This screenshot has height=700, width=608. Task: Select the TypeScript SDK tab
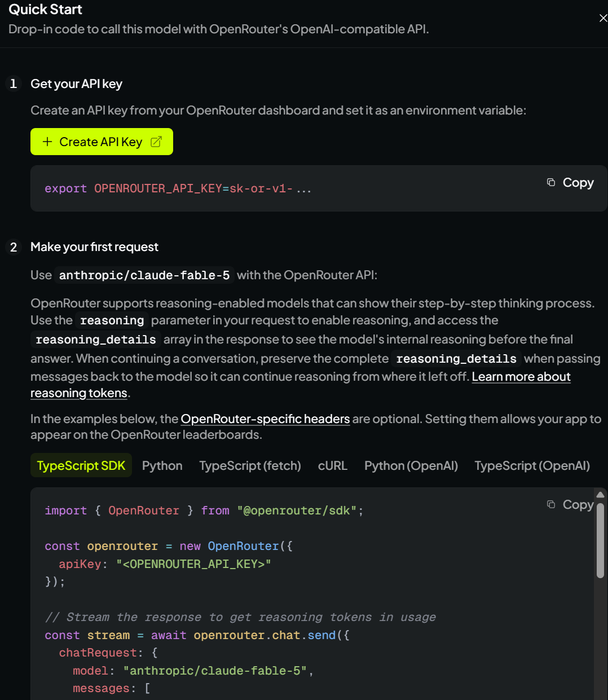(81, 465)
